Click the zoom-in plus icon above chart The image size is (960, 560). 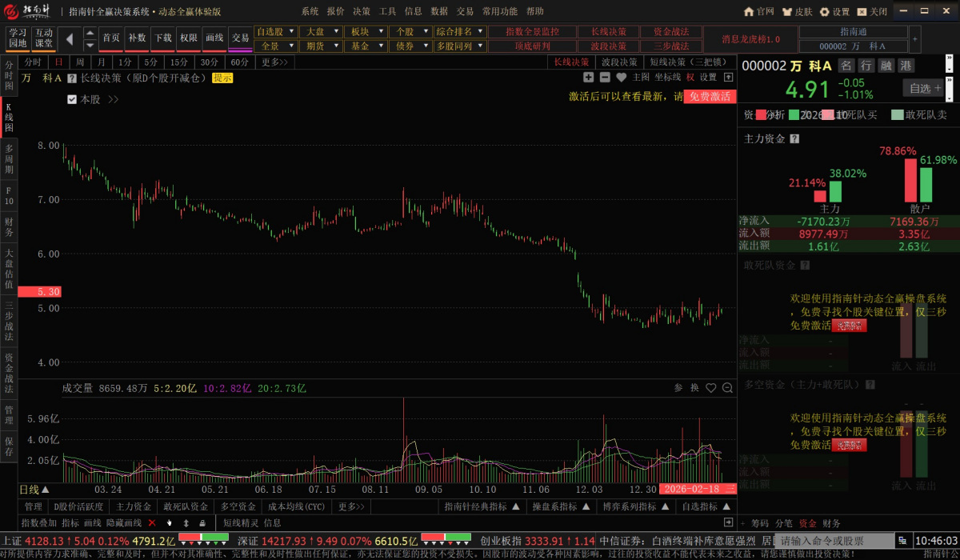point(589,78)
